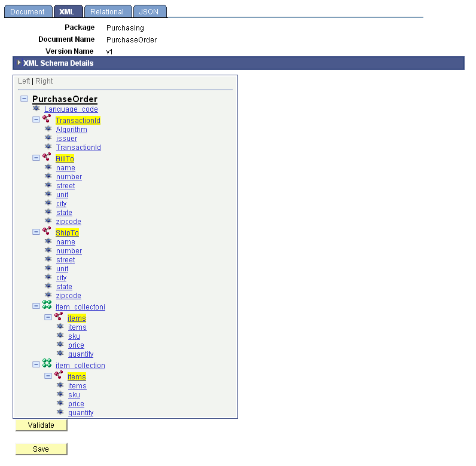
Task: Switch to the Relational tab
Action: (108, 11)
